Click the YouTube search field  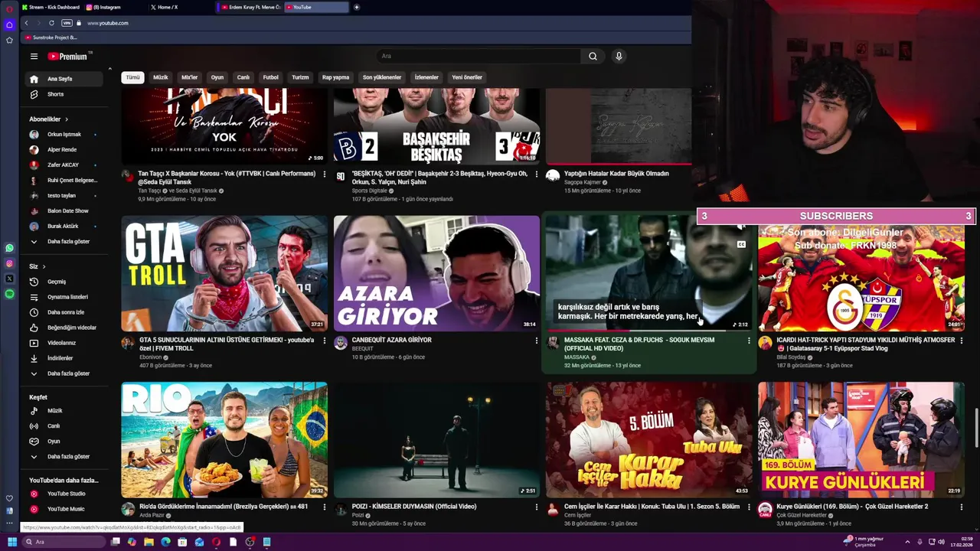(479, 56)
